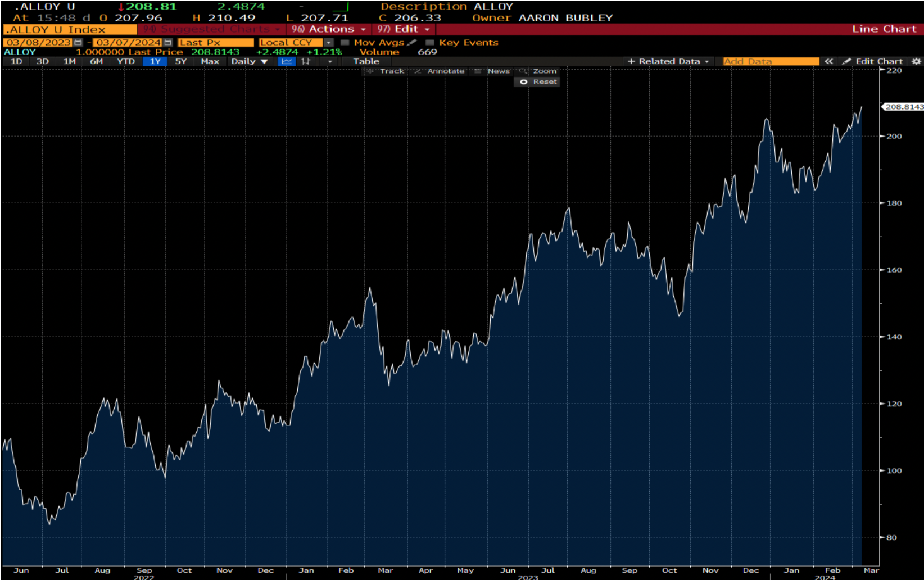Viewport: 924px width, 580px height.
Task: Click the double-chevron collapse icon
Action: click(828, 61)
